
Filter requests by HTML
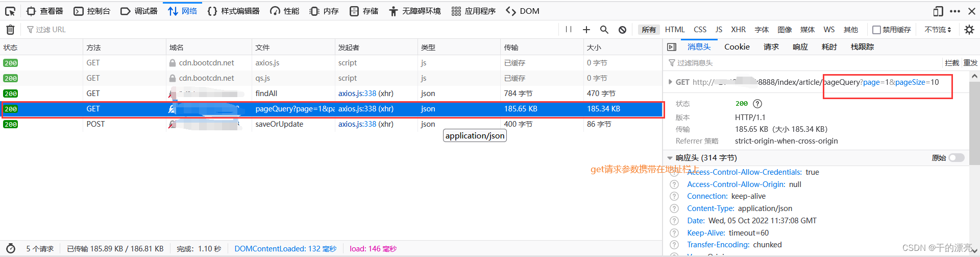point(675,30)
